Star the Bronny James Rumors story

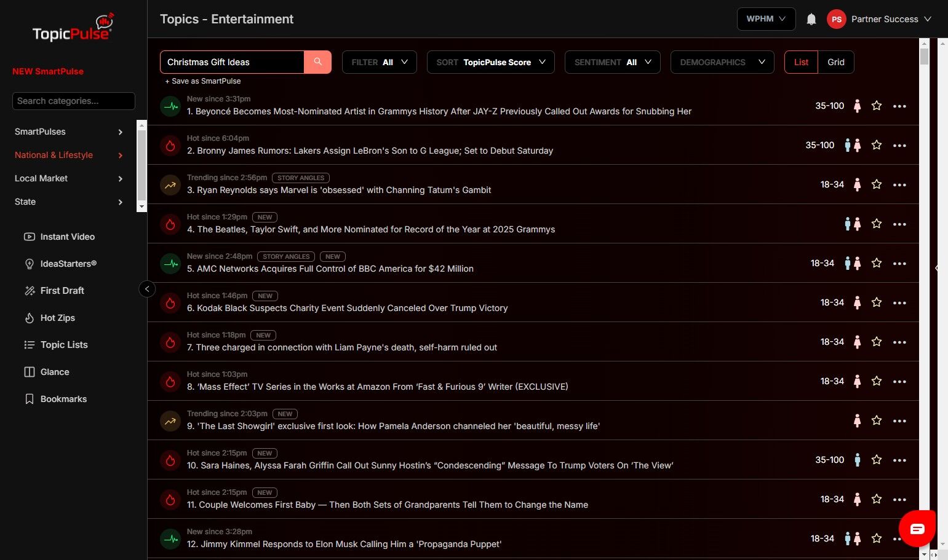(877, 145)
